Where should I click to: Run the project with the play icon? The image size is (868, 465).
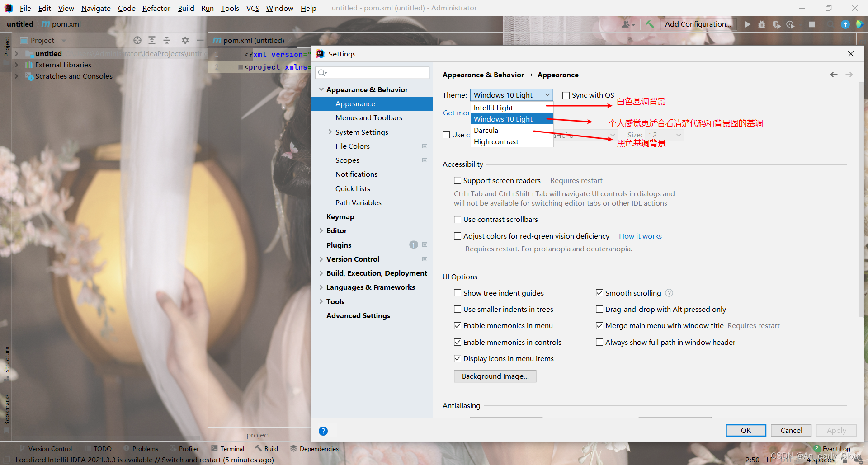point(747,24)
